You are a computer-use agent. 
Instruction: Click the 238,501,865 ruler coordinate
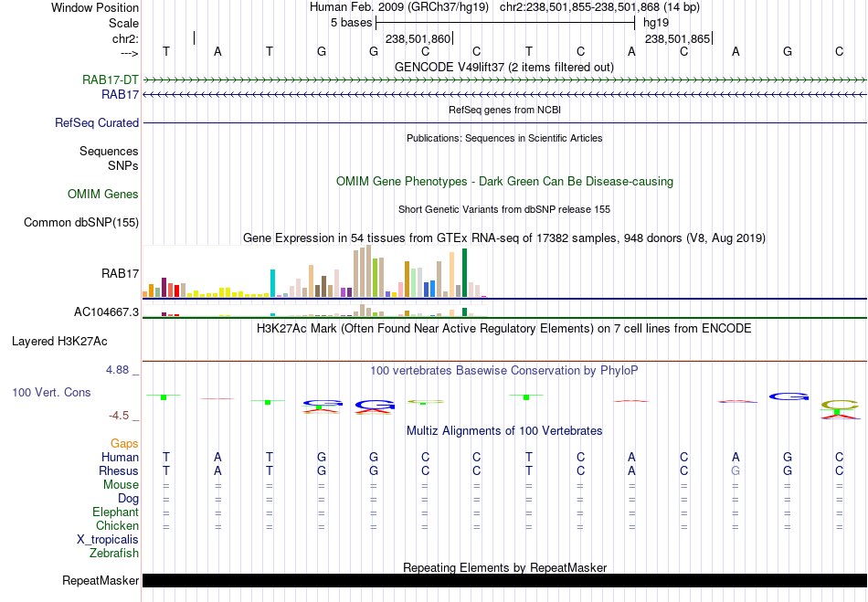[678, 38]
